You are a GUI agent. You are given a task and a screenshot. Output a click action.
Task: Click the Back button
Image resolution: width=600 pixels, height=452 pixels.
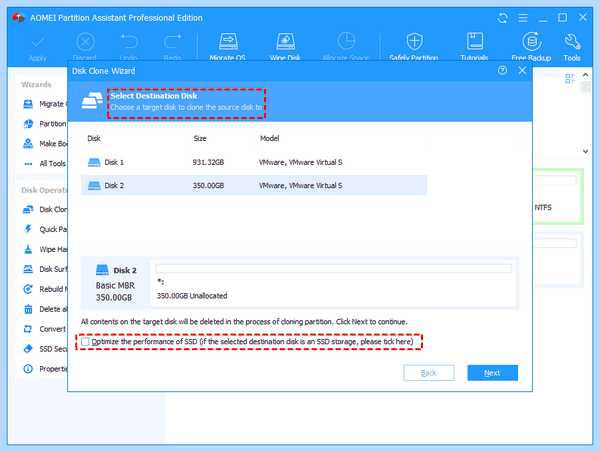(429, 373)
